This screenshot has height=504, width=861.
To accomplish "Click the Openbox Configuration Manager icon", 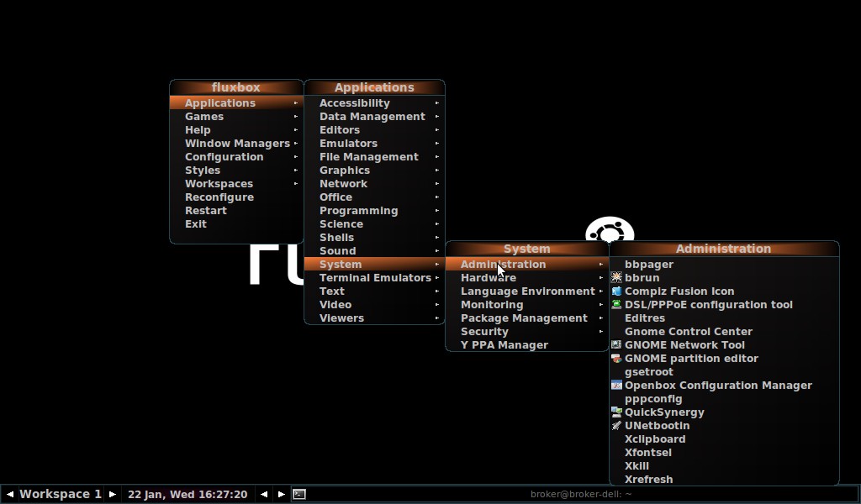I will 616,385.
